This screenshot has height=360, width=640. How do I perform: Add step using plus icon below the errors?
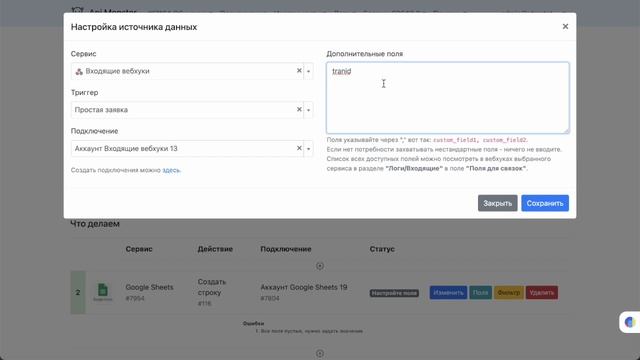coord(320,353)
